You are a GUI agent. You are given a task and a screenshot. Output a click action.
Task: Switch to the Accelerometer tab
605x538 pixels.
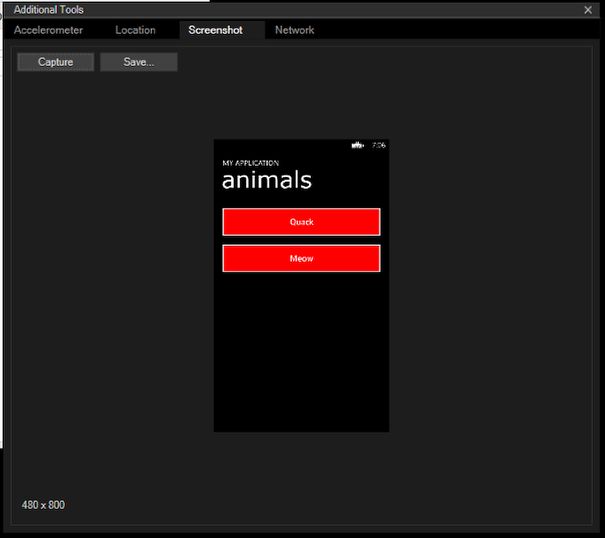coord(48,30)
